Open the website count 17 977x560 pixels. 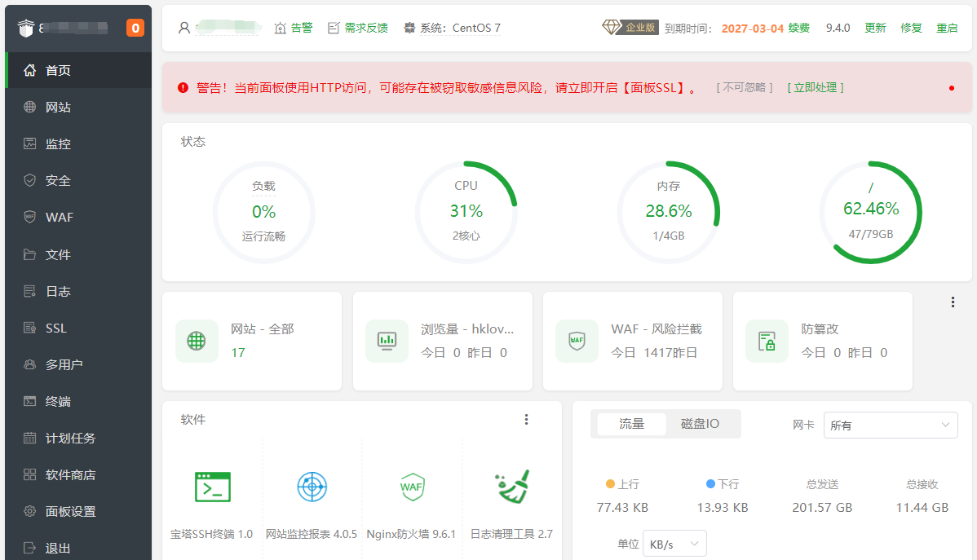click(238, 353)
